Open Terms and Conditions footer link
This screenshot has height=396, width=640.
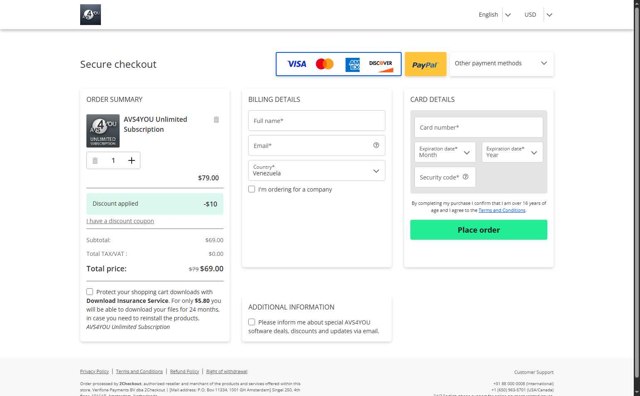[139, 371]
